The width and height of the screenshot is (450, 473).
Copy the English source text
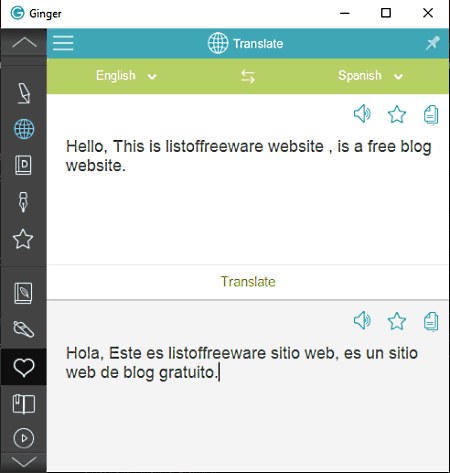coord(431,115)
